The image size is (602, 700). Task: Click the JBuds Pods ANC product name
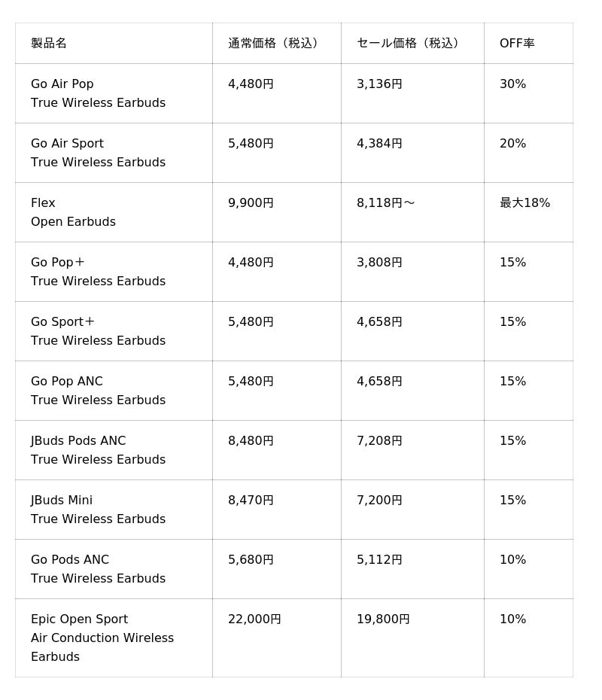pyautogui.click(x=78, y=441)
